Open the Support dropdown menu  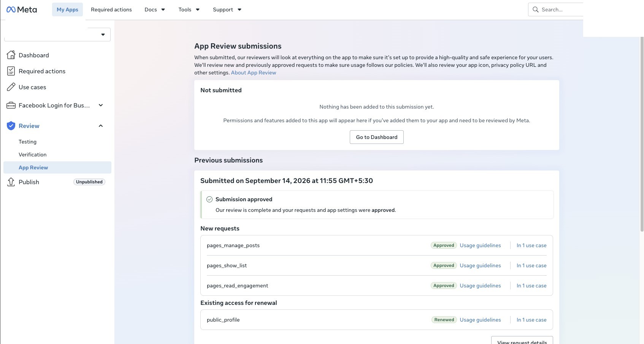[x=227, y=9]
